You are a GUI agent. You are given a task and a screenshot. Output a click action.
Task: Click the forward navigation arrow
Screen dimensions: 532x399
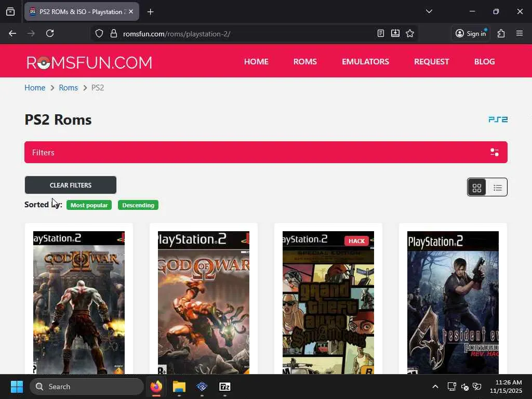click(x=31, y=33)
